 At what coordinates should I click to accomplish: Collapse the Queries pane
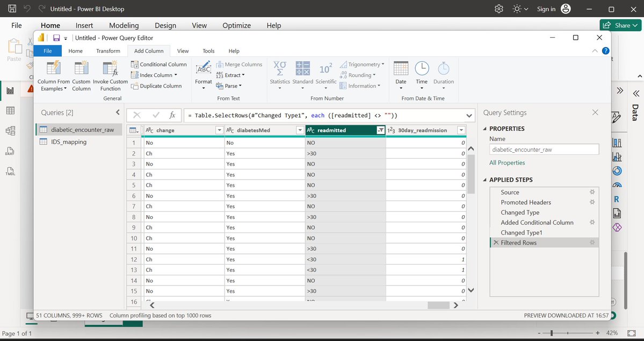coord(118,112)
